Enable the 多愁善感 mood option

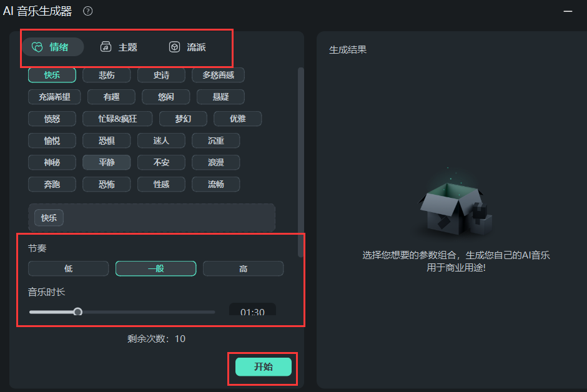pyautogui.click(x=218, y=74)
